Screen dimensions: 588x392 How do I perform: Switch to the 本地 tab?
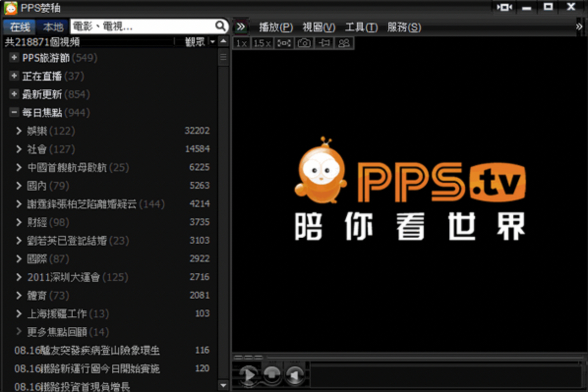coord(53,27)
